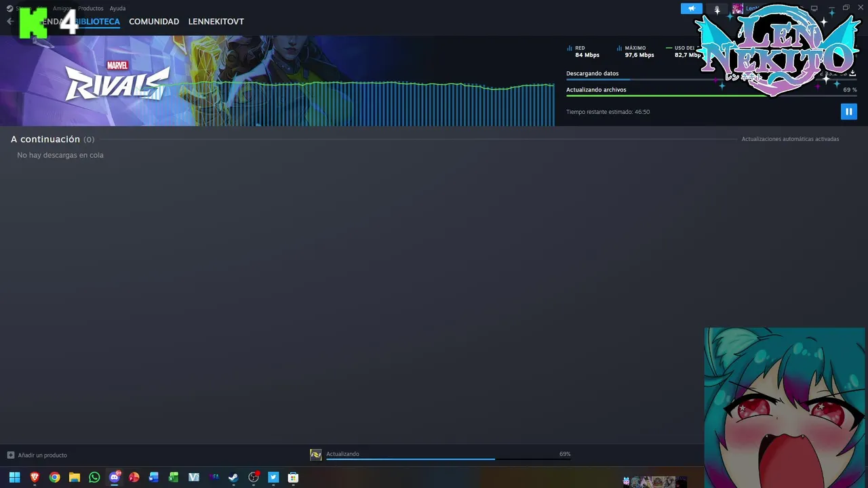
Task: Open the Productos menu
Action: (91, 8)
